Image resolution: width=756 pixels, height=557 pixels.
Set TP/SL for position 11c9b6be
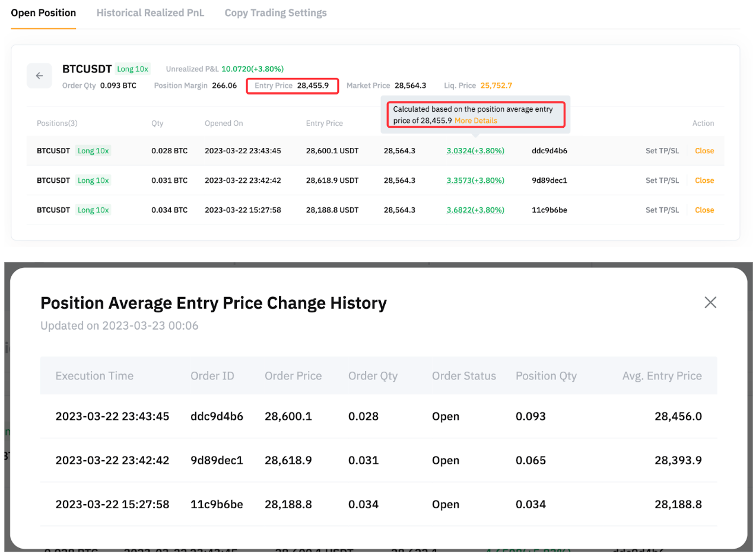click(662, 210)
